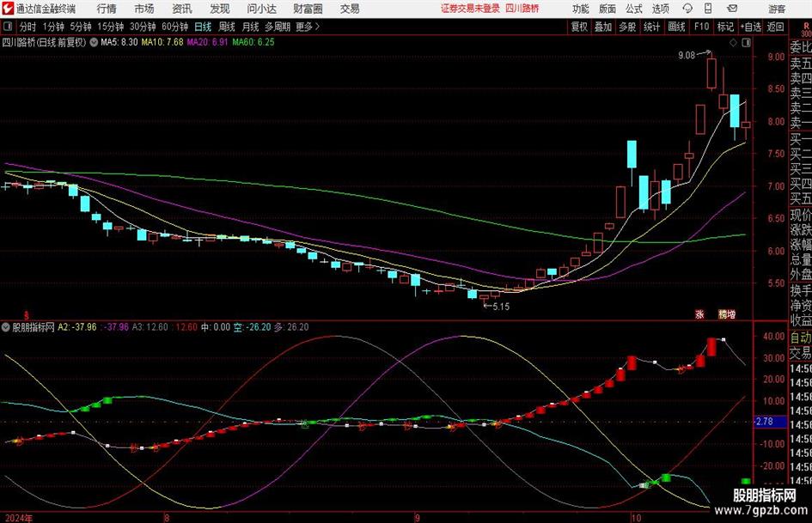
Task: Click the mobile phone icon
Action: click(708, 9)
